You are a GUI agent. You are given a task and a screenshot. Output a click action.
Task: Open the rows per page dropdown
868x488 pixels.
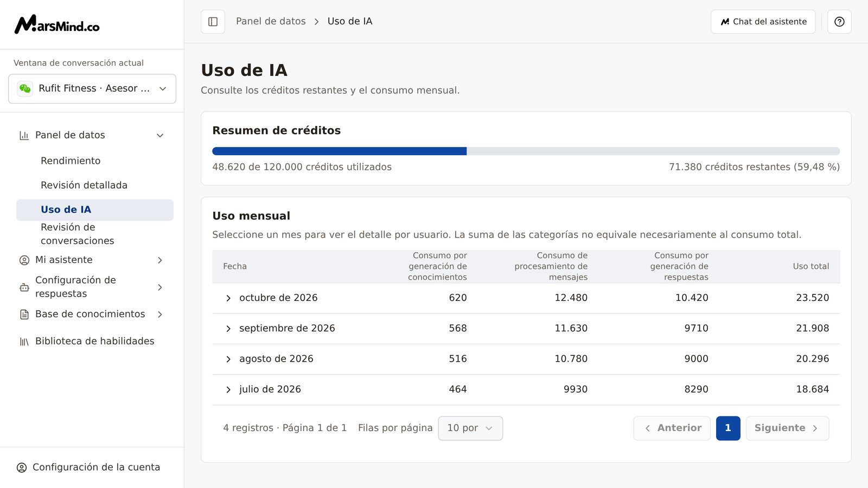point(470,428)
